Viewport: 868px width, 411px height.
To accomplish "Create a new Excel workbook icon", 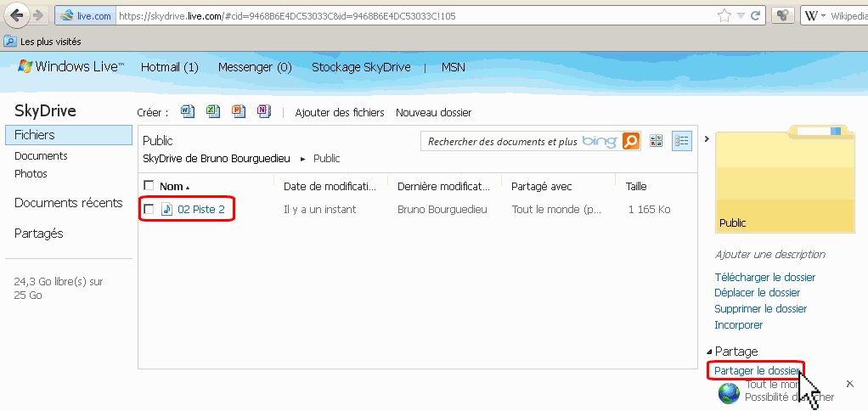I will [213, 112].
